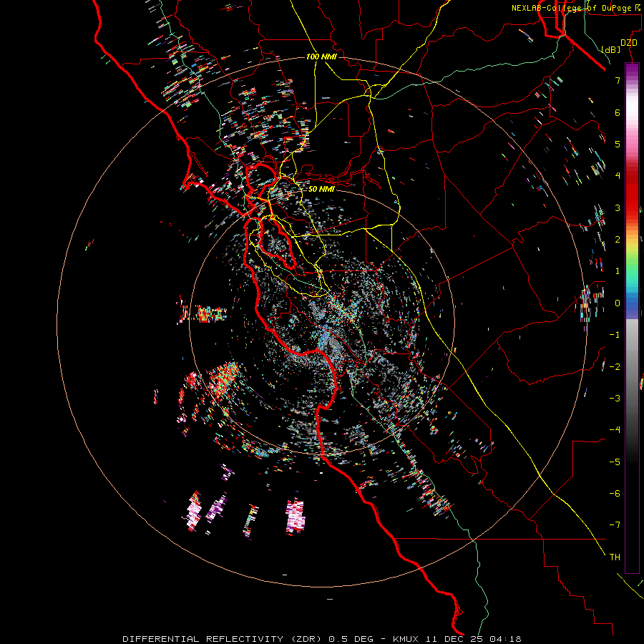Click the 100 NMI range ring label

pos(321,57)
